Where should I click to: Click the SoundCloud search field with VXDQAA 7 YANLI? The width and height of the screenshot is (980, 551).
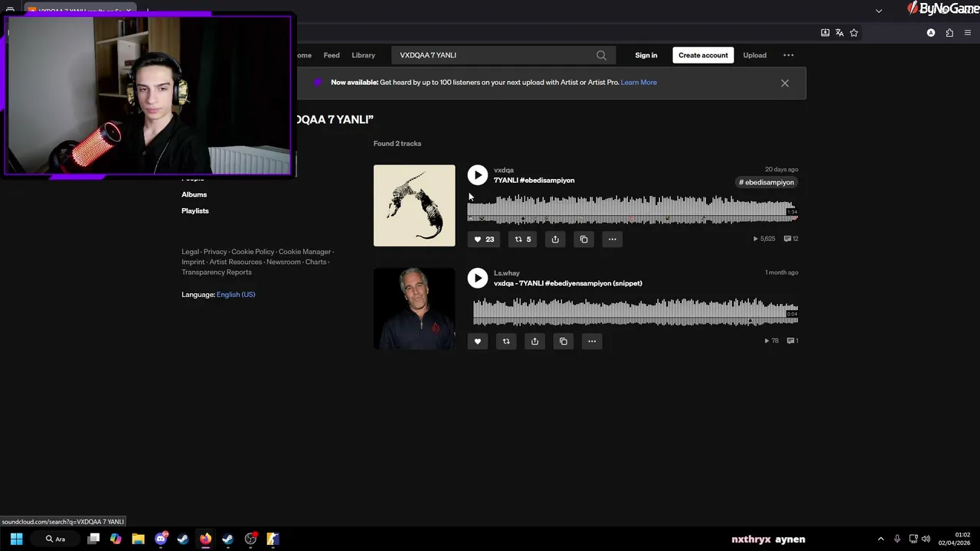(503, 55)
